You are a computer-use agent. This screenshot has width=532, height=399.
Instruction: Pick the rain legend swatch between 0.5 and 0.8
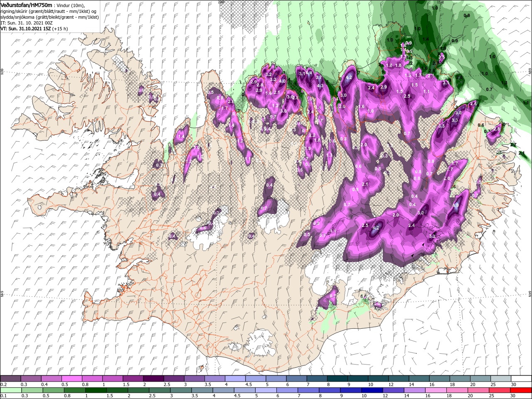(53, 390)
